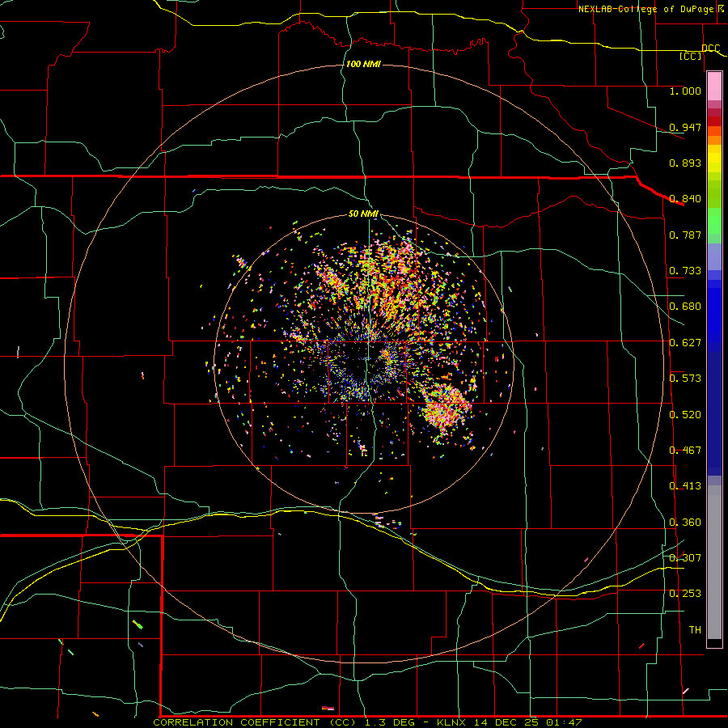
Task: Click "CORRELATION COEFFICIENT (CC)" in the bottom caption
Action: point(256,722)
